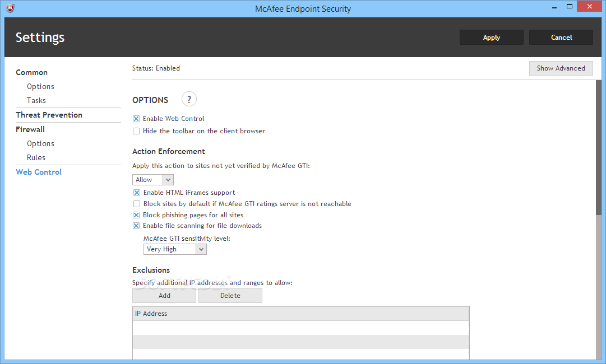
Task: Open Rules under Firewall
Action: point(36,157)
